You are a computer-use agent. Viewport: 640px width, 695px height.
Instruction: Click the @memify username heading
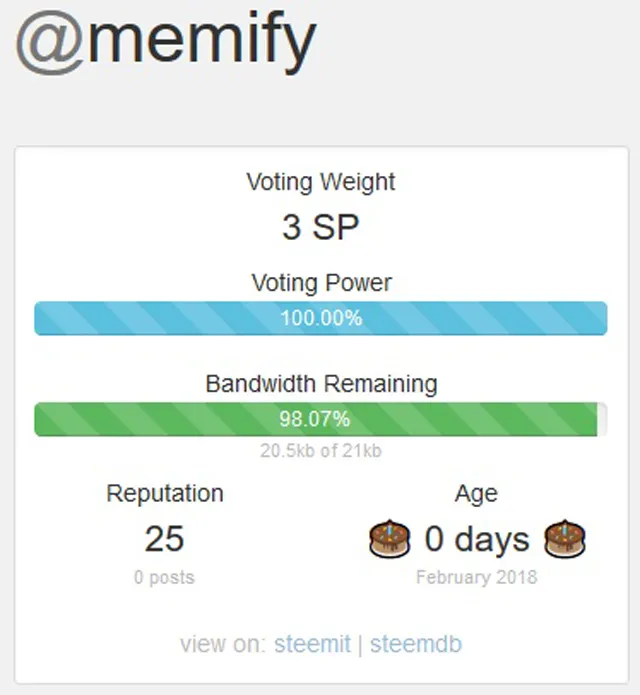(x=166, y=43)
